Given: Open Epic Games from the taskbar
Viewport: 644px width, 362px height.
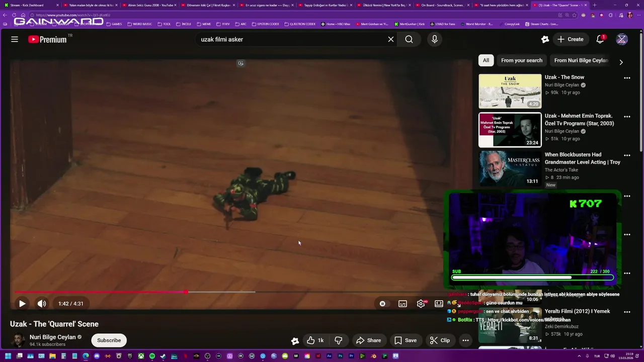Looking at the screenshot, I should pos(130,356).
